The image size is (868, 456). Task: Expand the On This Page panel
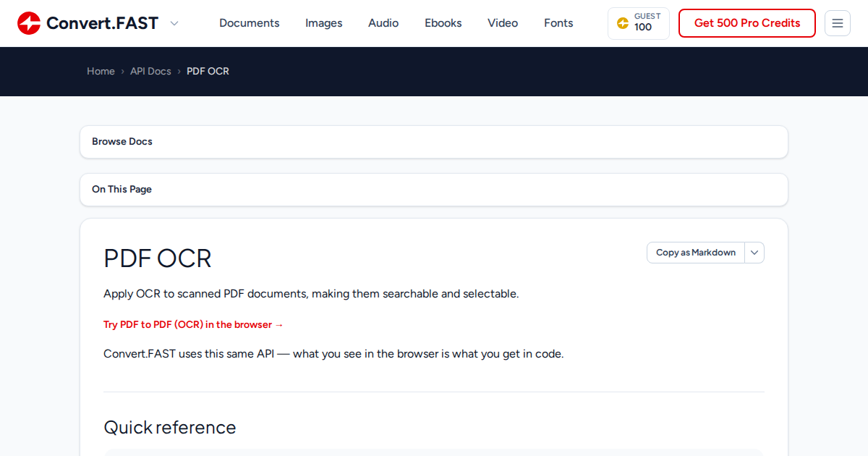pos(434,190)
